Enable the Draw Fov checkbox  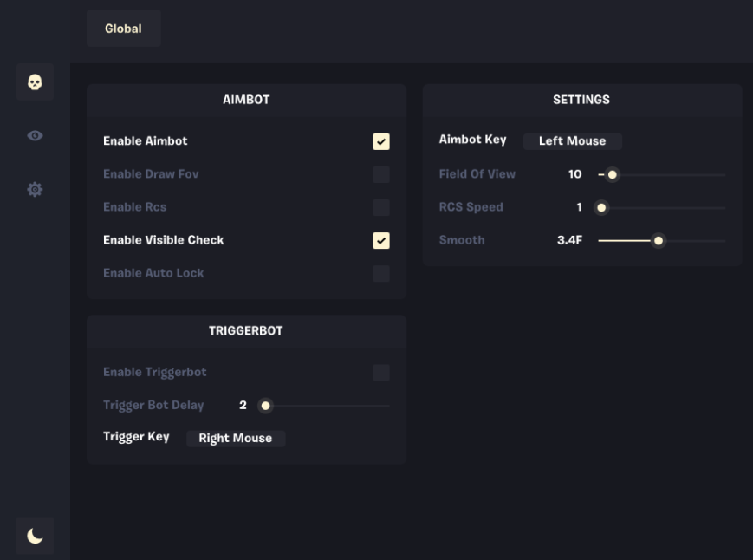coord(381,174)
